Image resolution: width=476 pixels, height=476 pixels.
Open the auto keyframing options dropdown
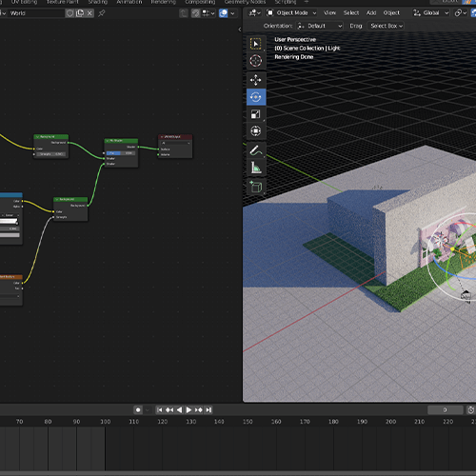tap(148, 410)
